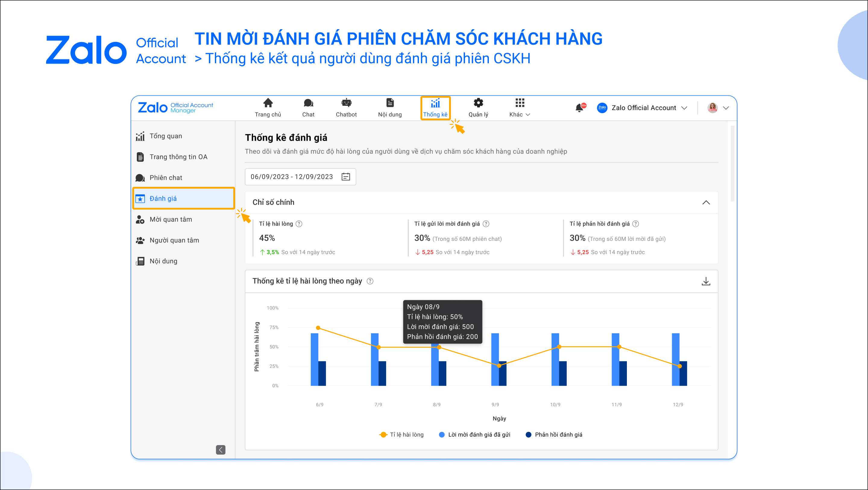Open the Thống kê statistics tab

click(x=435, y=108)
